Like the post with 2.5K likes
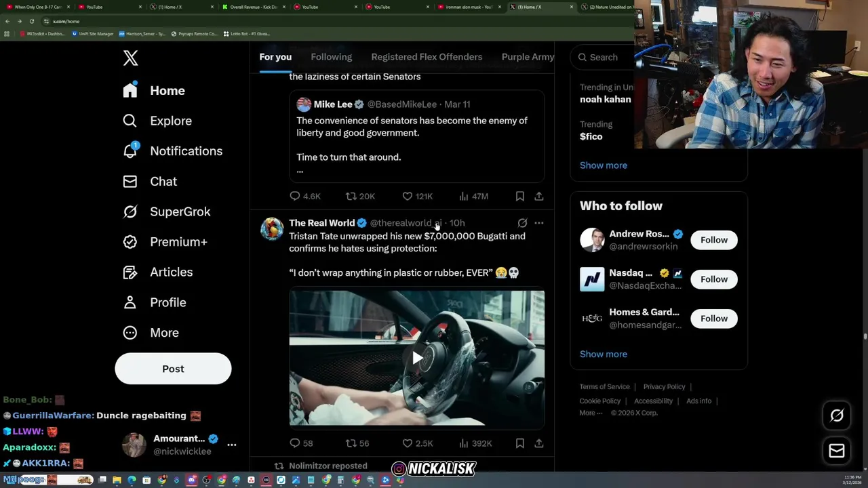 tap(408, 443)
